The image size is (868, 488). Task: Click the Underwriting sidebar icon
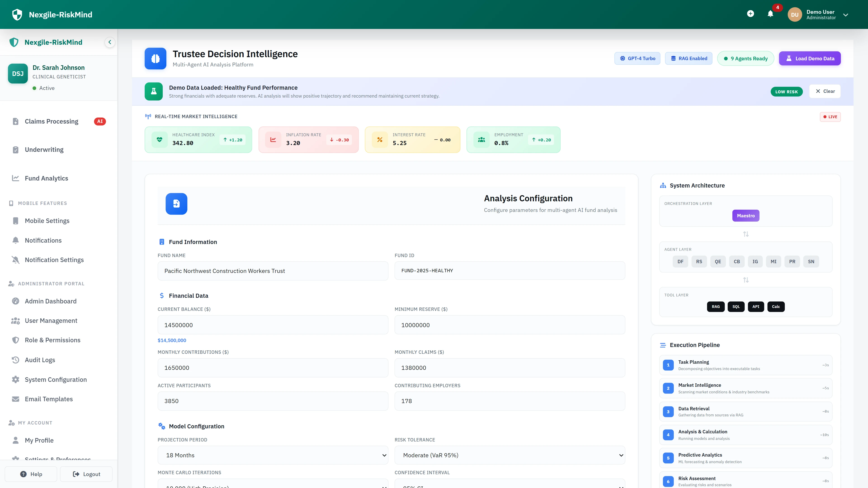(16, 150)
